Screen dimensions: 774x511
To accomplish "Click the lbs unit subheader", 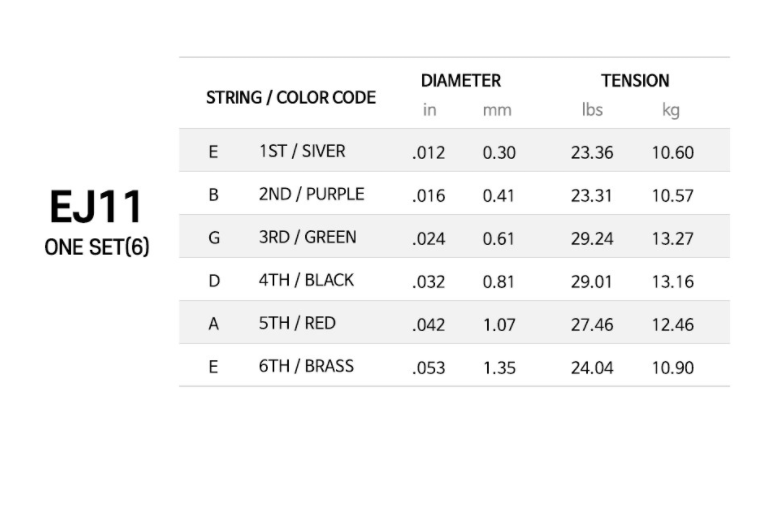I will [592, 109].
